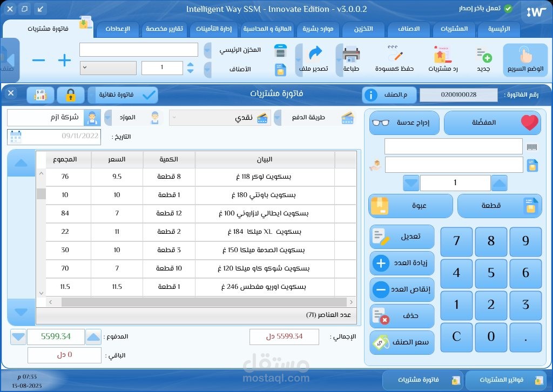Screen dimensions: 553x392
Task: Open the المالية و المحاسبة tab
Action: (x=267, y=29)
